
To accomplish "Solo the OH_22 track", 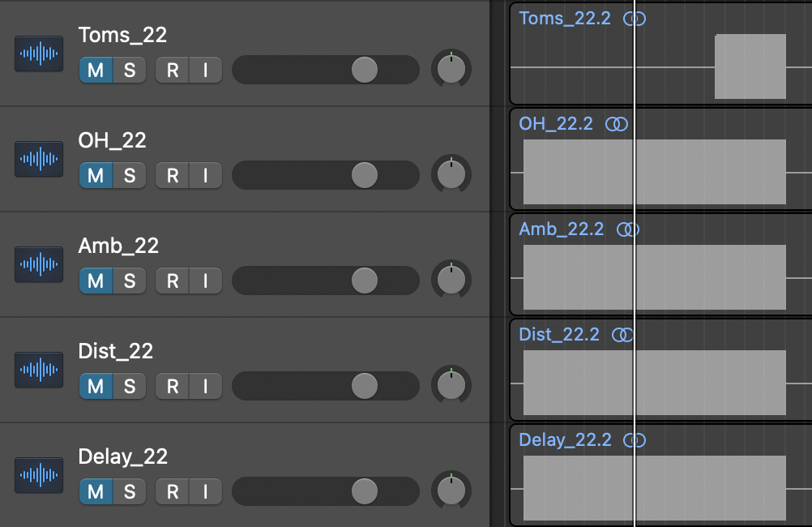I will pyautogui.click(x=130, y=175).
